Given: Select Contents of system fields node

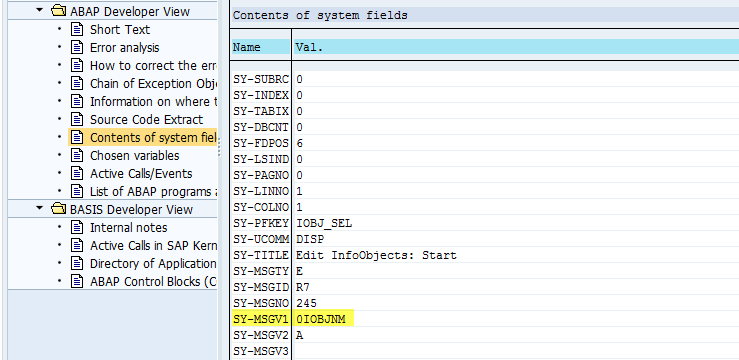Looking at the screenshot, I should click(x=153, y=138).
